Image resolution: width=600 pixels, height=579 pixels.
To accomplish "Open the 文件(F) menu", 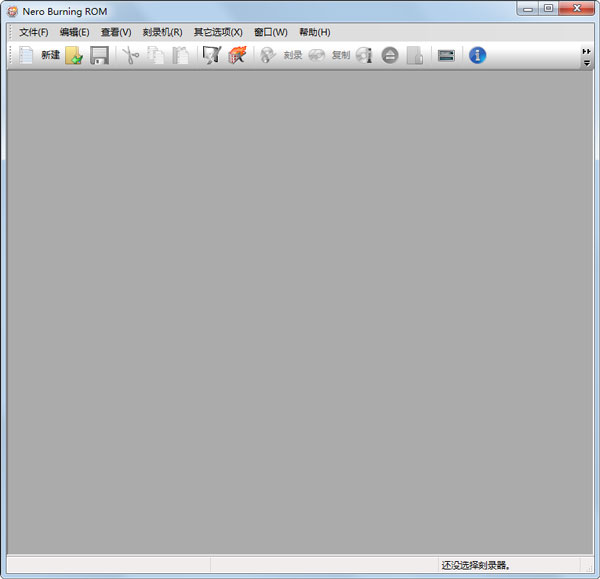I will click(34, 33).
